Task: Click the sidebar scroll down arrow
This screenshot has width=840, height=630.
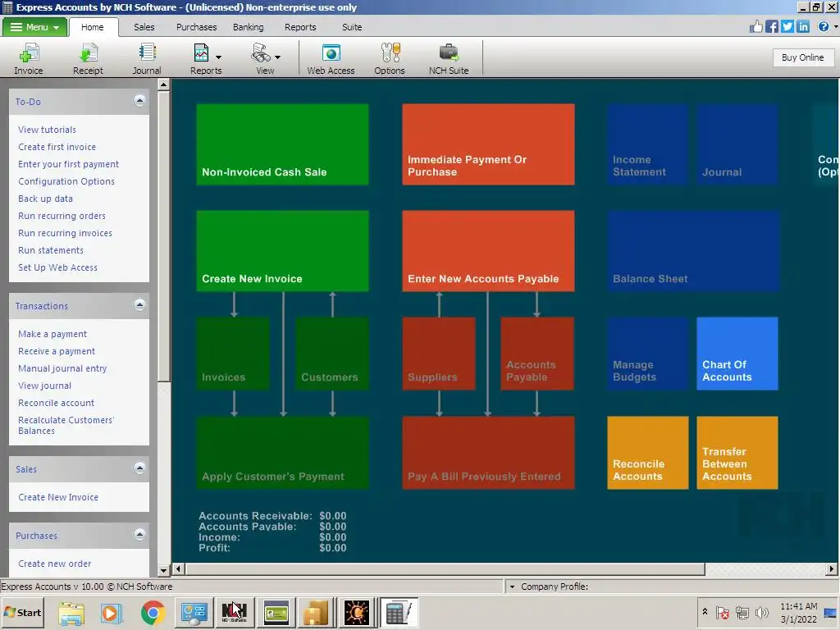Action: coord(164,571)
